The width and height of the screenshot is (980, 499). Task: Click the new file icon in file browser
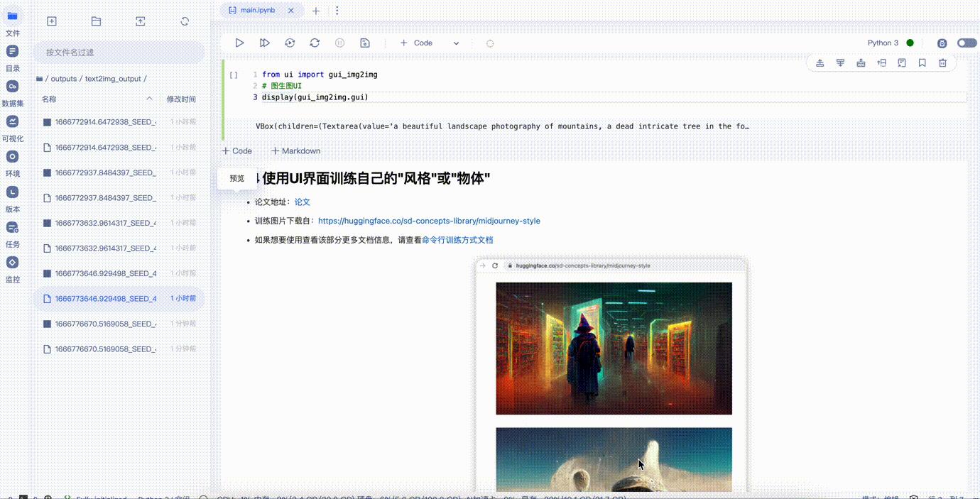coord(52,21)
